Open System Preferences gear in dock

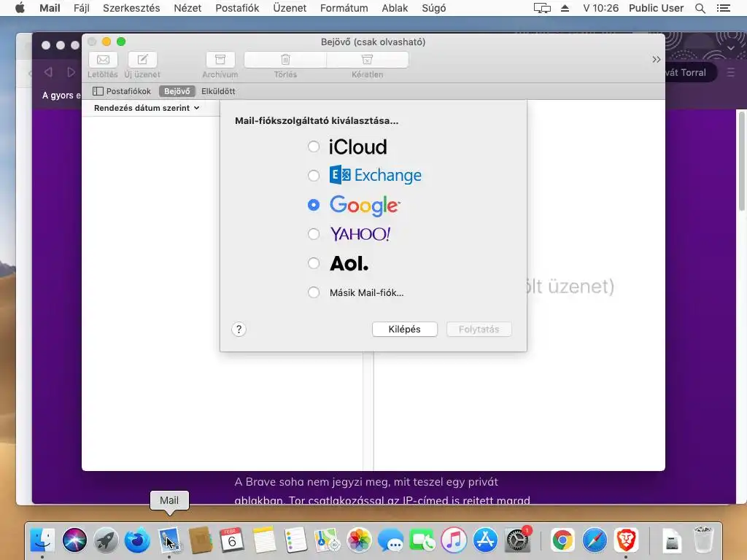[x=517, y=540]
